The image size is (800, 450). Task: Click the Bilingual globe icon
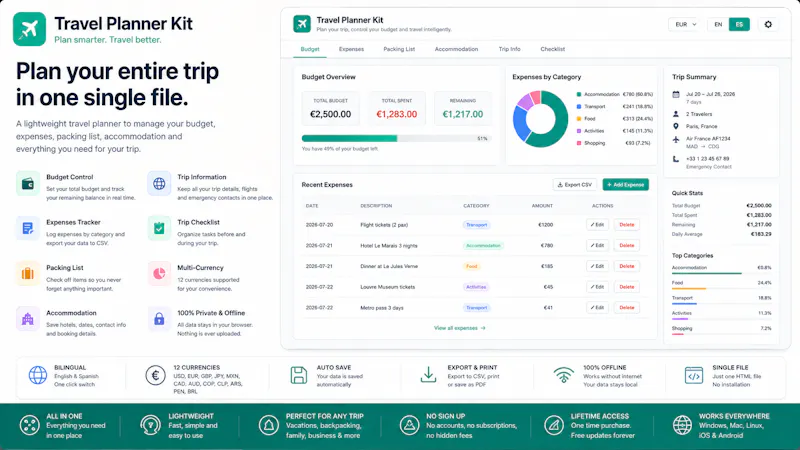point(38,375)
